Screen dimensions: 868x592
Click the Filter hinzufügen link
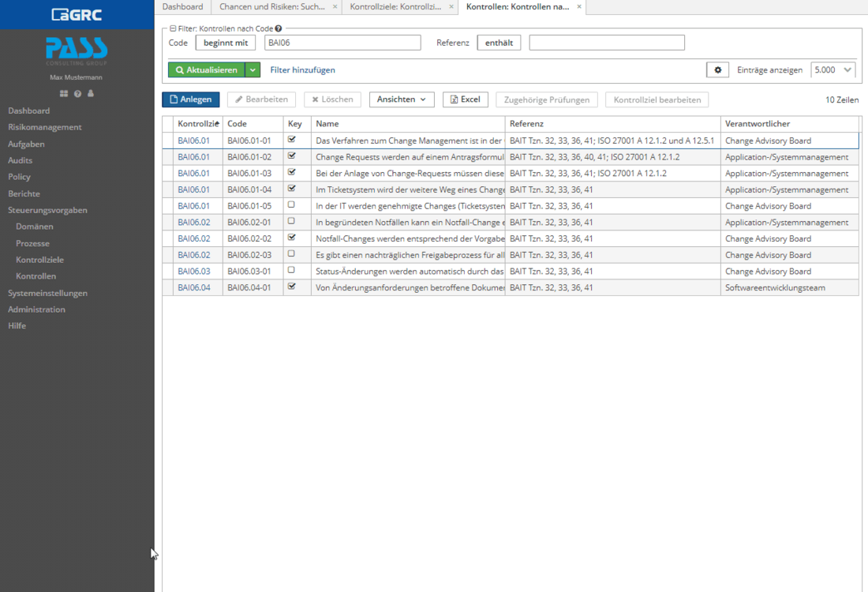302,70
